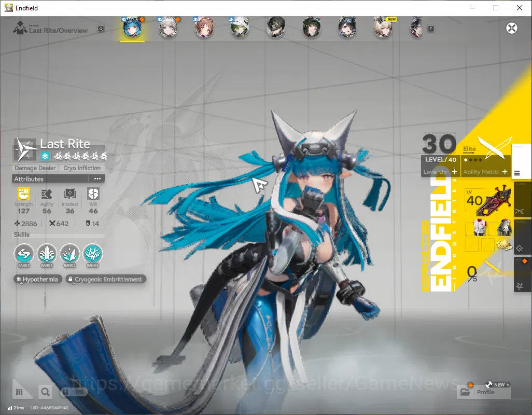
Task: Open the Profile button
Action: [x=484, y=392]
